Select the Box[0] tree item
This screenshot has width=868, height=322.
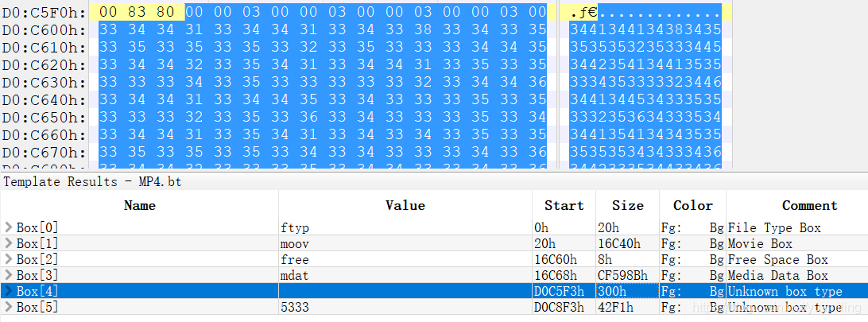coord(37,227)
